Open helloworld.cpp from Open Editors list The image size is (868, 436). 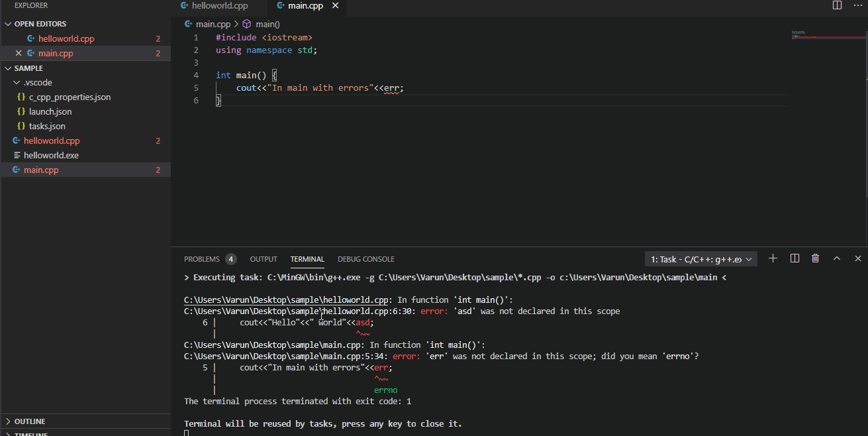click(85, 38)
